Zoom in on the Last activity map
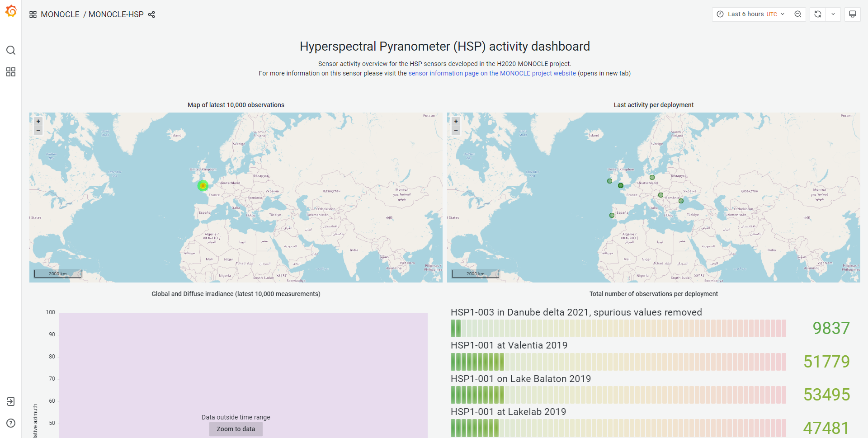 pyautogui.click(x=456, y=121)
